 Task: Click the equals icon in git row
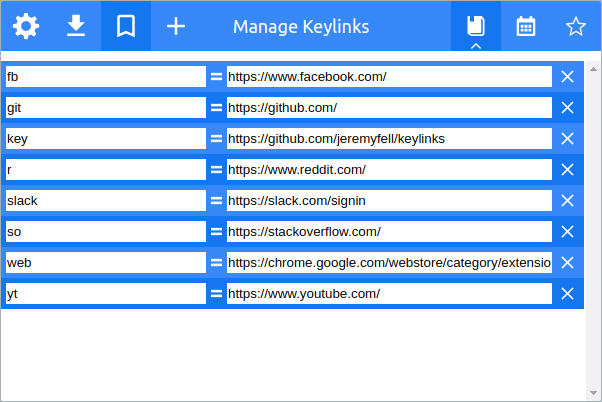[216, 108]
